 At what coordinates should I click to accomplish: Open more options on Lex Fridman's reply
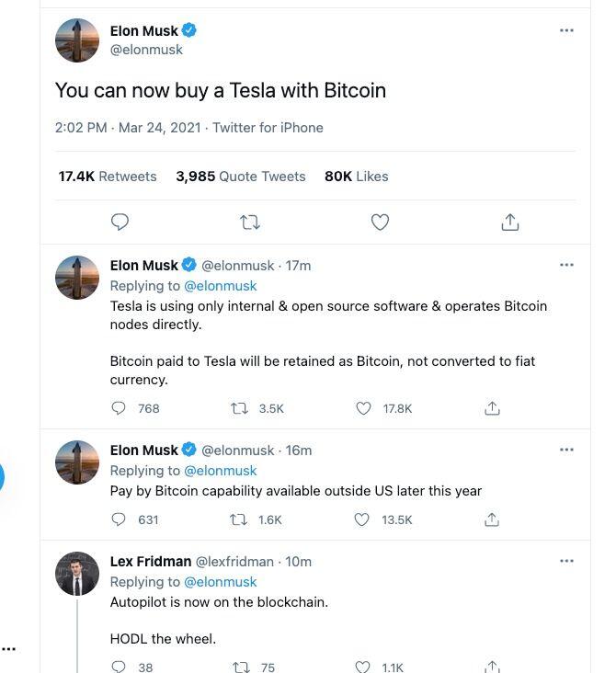(x=566, y=561)
